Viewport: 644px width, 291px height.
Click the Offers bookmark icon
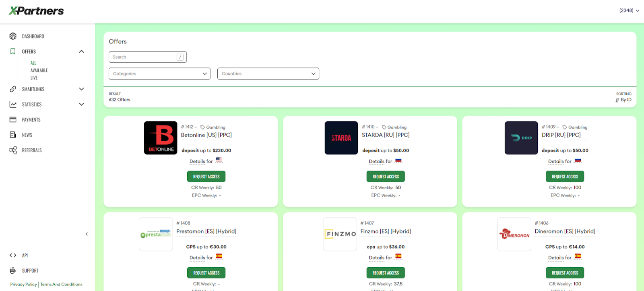[13, 51]
